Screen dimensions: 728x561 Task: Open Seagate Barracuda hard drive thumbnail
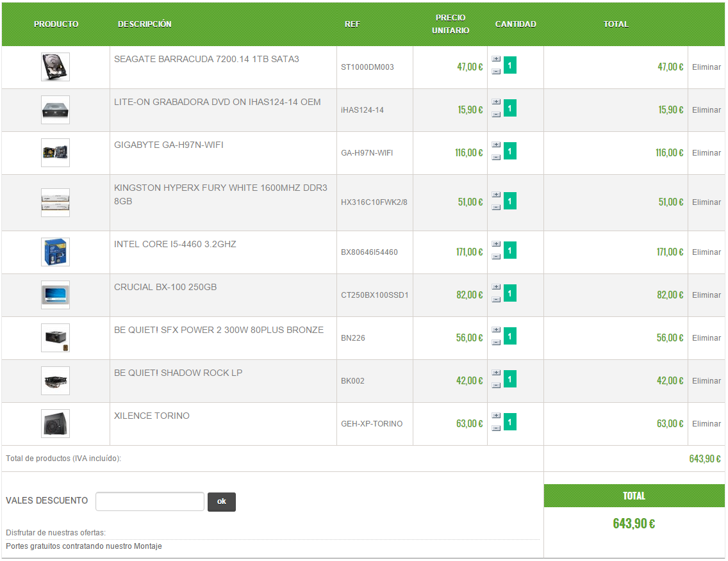pyautogui.click(x=55, y=67)
